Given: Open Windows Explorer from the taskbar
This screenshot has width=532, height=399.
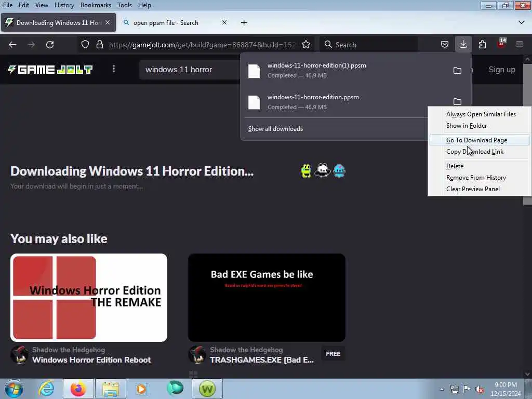Looking at the screenshot, I should (111, 389).
